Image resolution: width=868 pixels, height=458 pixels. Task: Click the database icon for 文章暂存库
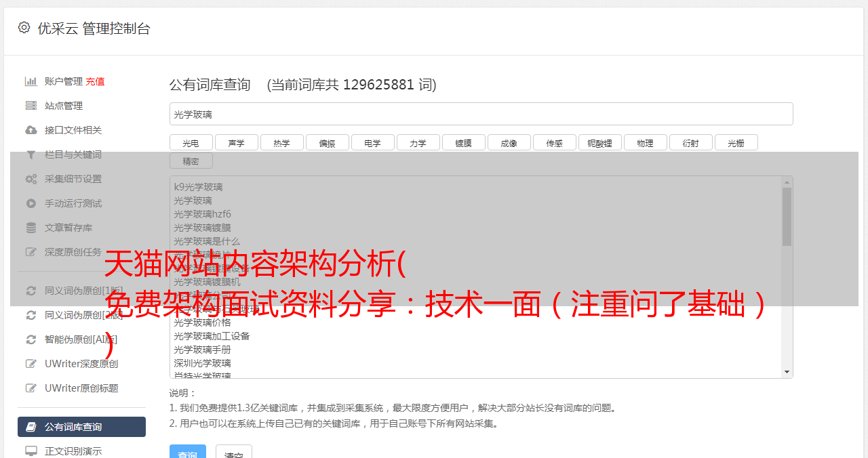pyautogui.click(x=31, y=228)
